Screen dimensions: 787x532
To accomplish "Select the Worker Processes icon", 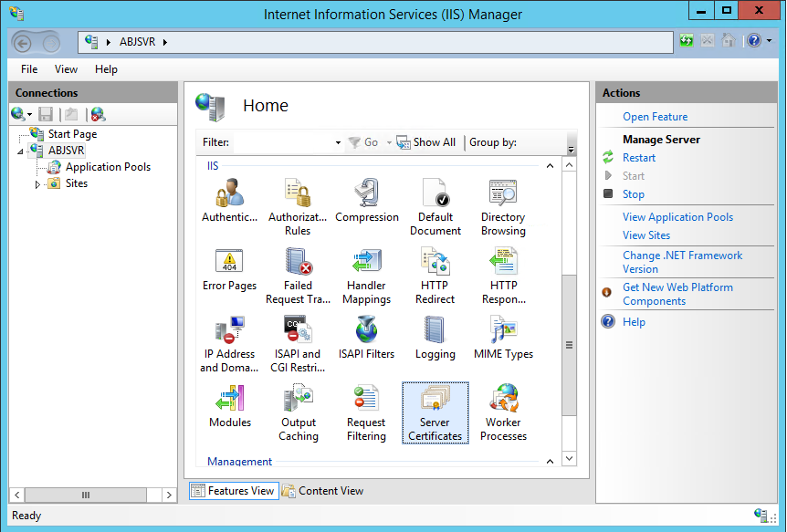I will (x=503, y=412).
